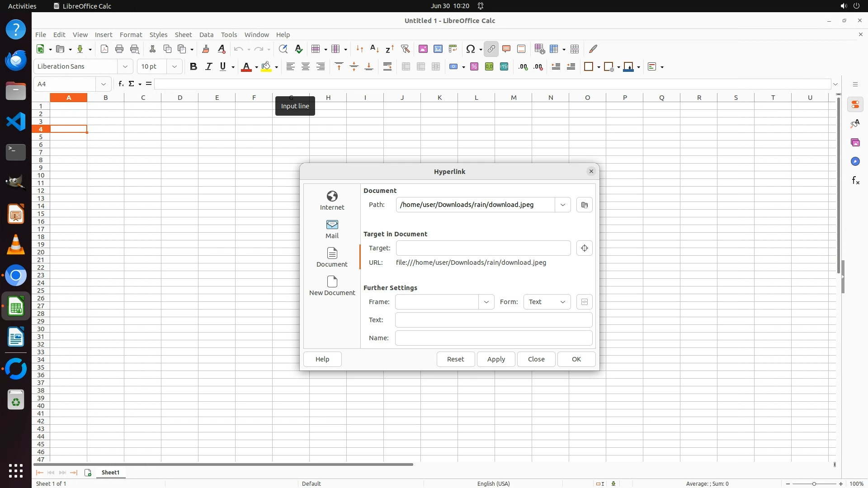
Task: Toggle Bold formatting
Action: pos(193,66)
